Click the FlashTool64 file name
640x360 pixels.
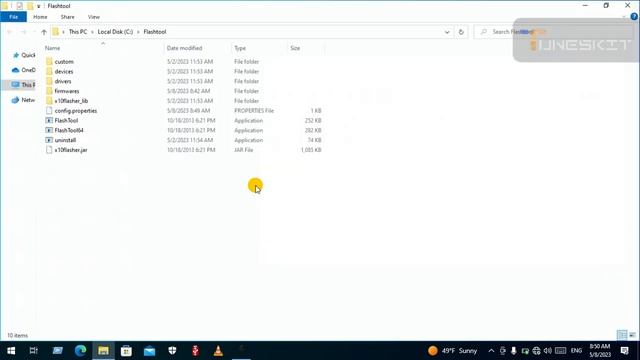[x=69, y=130]
